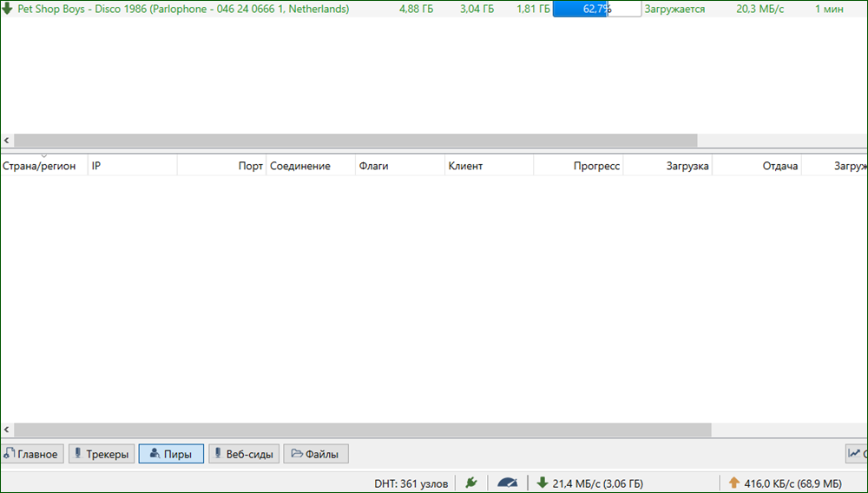Sort peers by the Прогресс column
The image size is (868, 493).
578,166
